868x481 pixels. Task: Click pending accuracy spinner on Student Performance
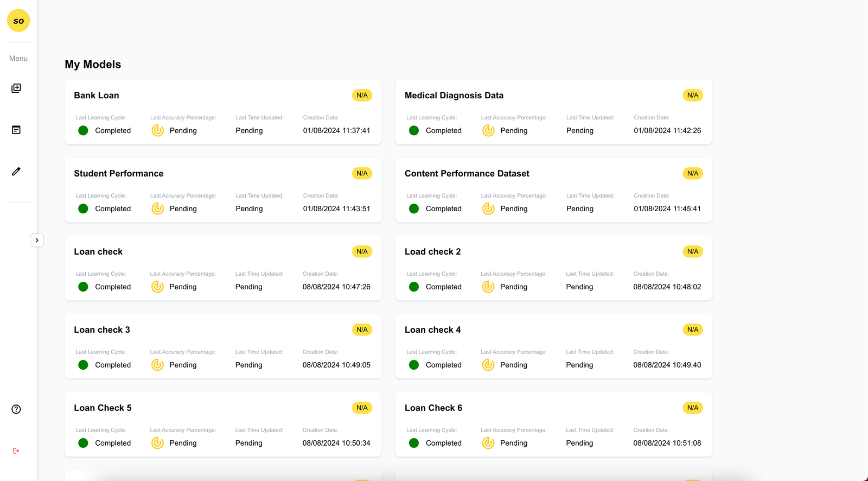pyautogui.click(x=158, y=208)
